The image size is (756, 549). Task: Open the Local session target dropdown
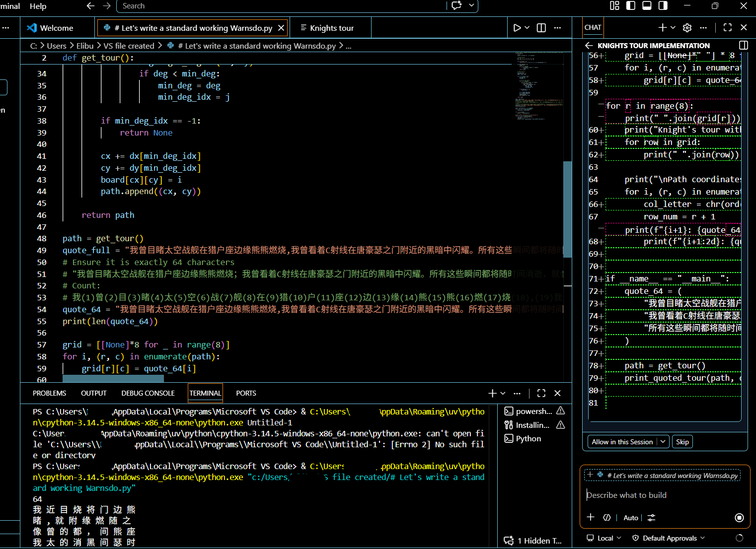pos(604,538)
